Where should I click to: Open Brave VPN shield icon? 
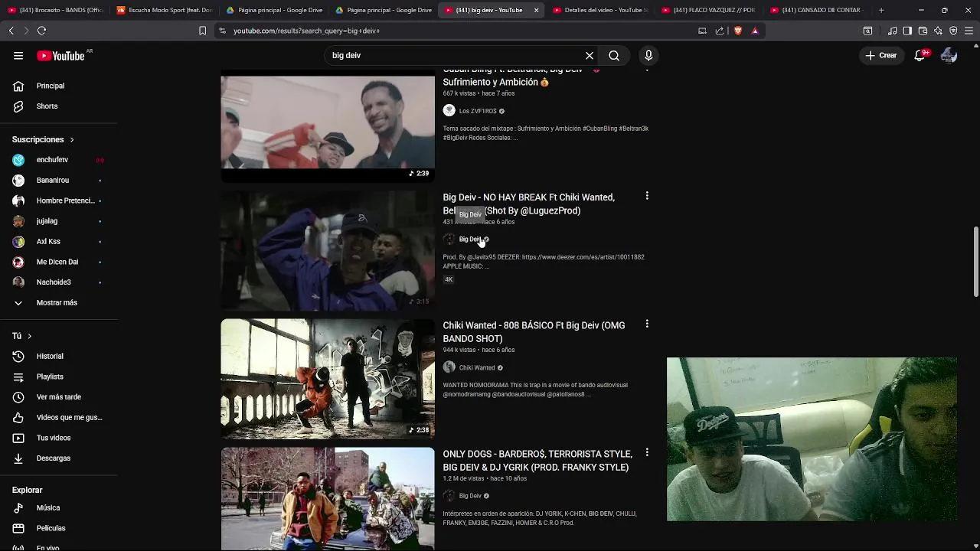(953, 31)
